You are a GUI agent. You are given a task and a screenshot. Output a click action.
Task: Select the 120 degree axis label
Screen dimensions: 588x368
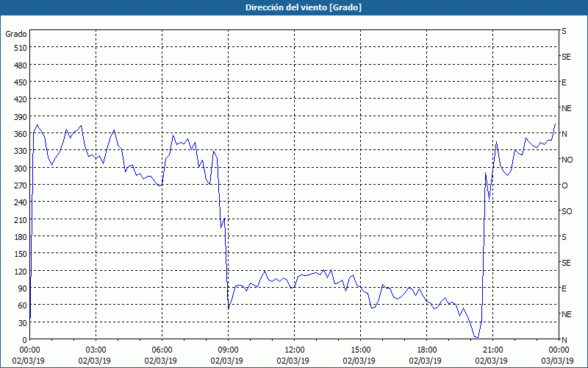(x=20, y=272)
